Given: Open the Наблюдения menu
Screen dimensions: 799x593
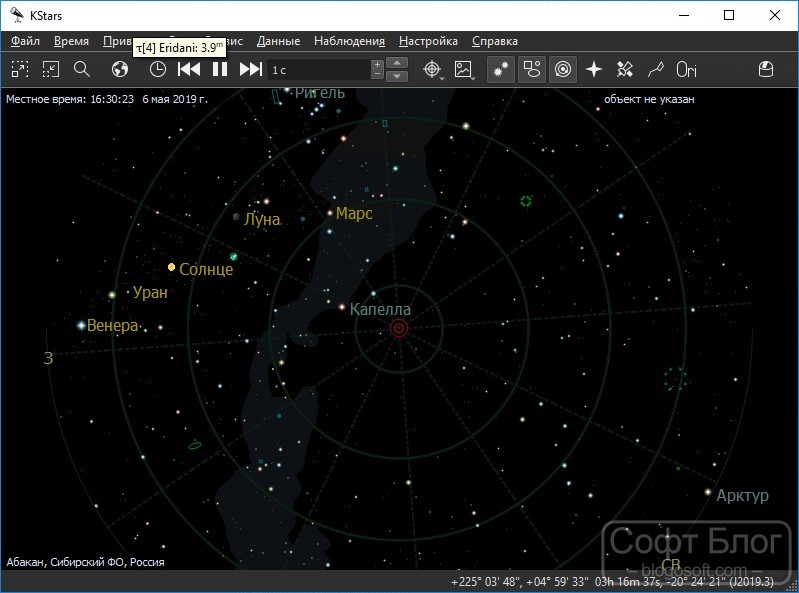Looking at the screenshot, I should (349, 41).
